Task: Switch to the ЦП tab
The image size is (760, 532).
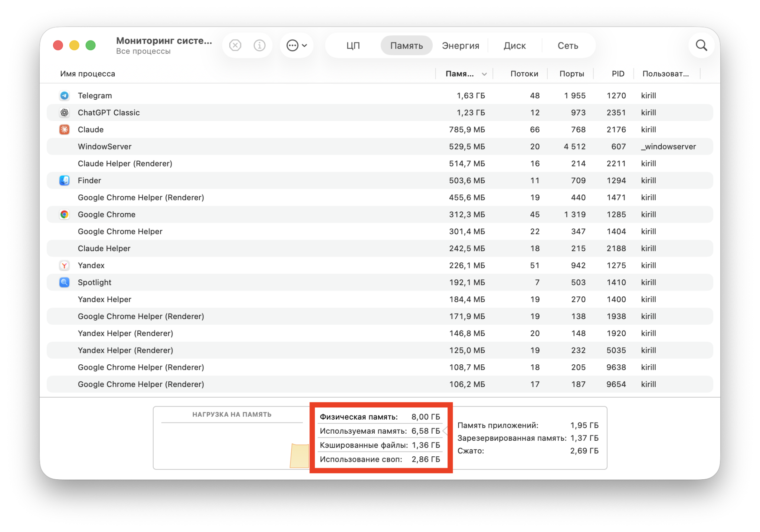Action: coord(353,46)
